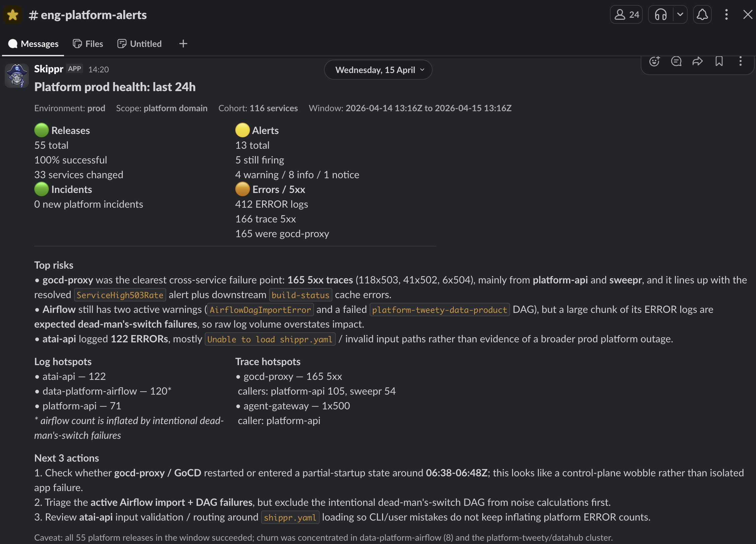Open message more actions menu
Screen dimensions: 756x544
(740, 61)
